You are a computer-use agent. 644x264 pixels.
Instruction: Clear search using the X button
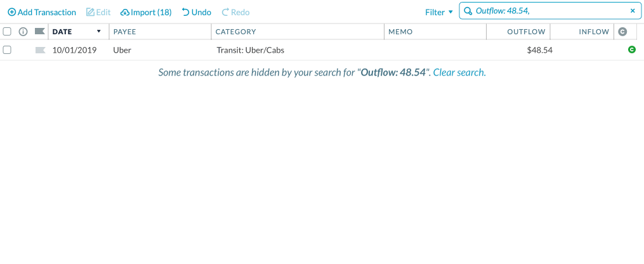(633, 11)
